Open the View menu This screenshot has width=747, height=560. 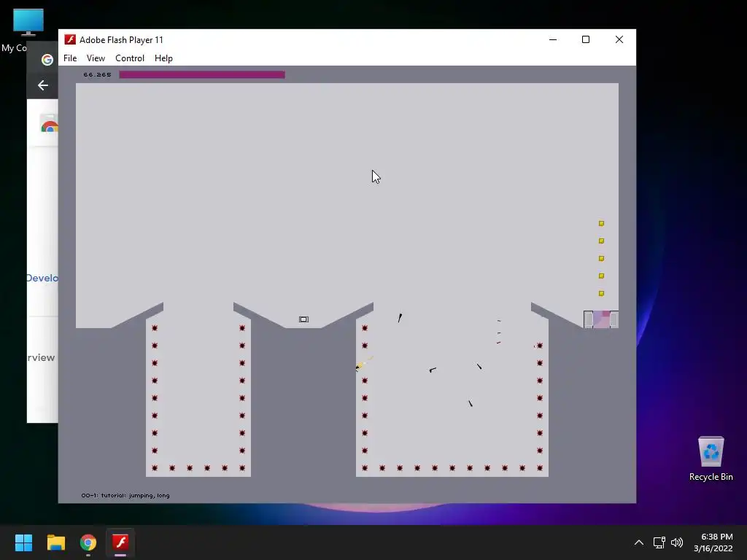(x=96, y=58)
